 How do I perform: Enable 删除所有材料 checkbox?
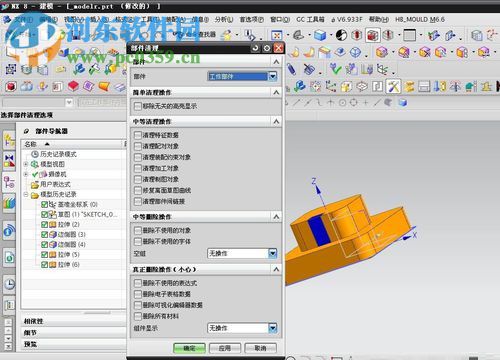click(x=137, y=316)
